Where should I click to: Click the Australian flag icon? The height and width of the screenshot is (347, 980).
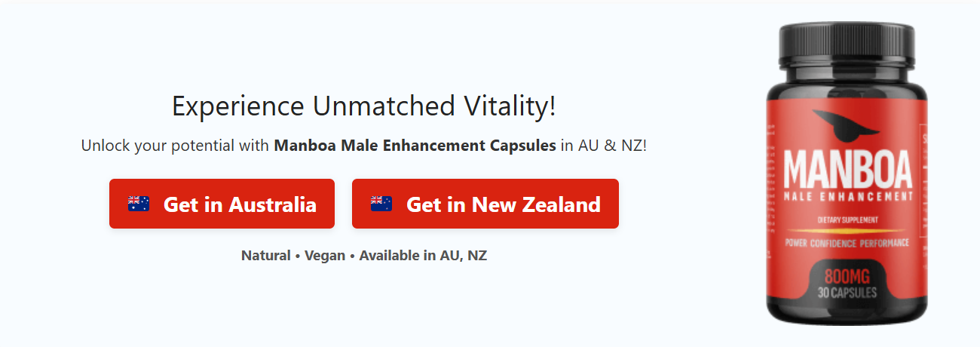coord(139,204)
